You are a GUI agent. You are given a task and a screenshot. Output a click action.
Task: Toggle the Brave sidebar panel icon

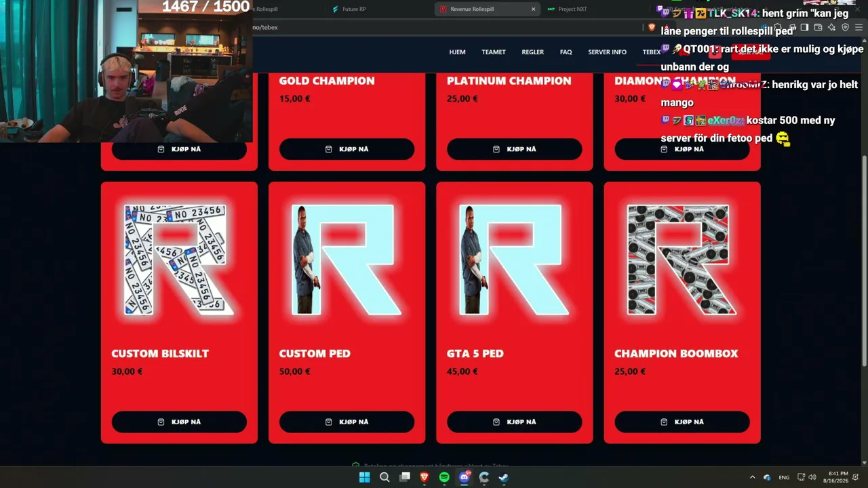click(804, 27)
